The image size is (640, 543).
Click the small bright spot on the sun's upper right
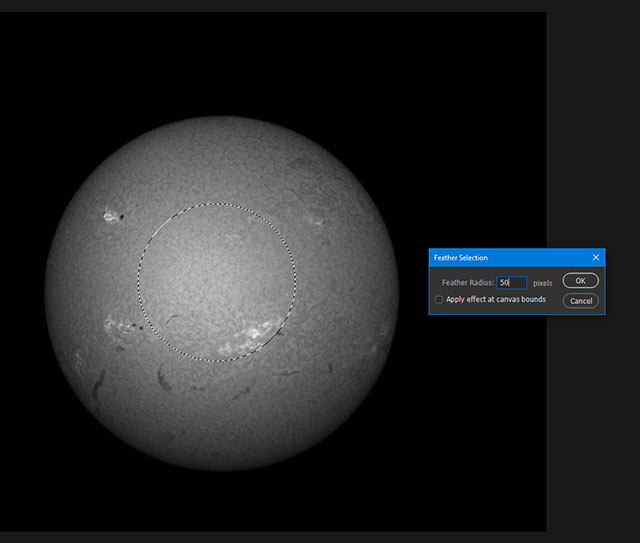point(319,222)
